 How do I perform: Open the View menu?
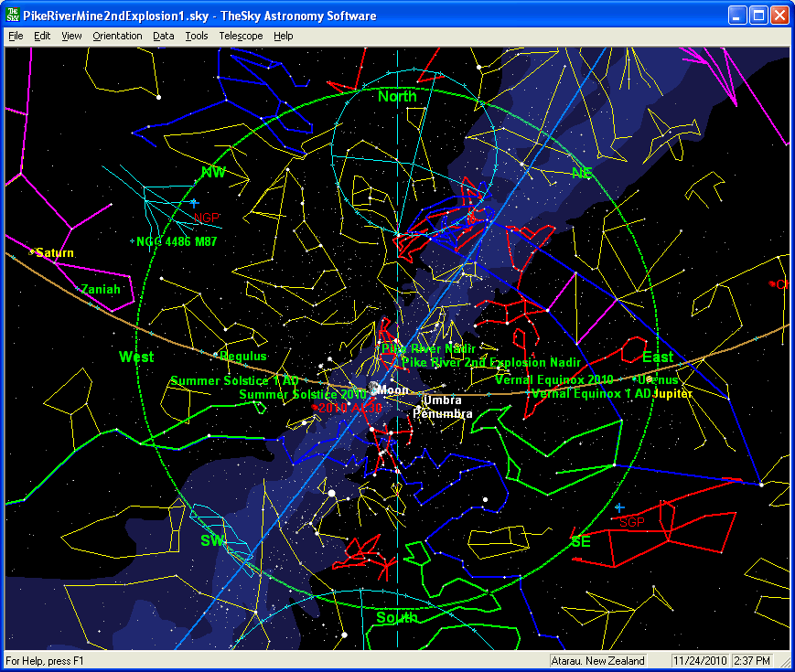(71, 36)
